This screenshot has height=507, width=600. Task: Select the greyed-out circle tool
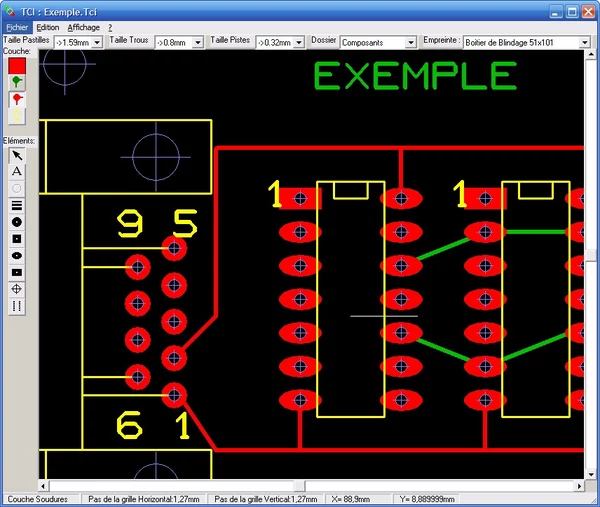point(17,188)
